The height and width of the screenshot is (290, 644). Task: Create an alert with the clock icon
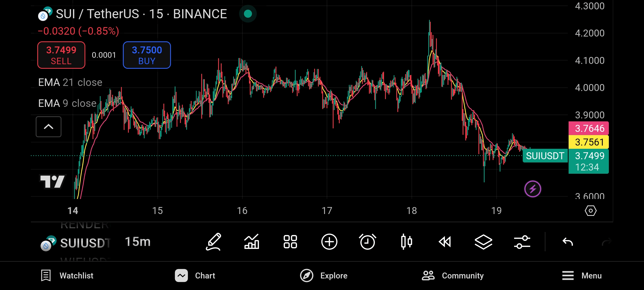tap(368, 242)
